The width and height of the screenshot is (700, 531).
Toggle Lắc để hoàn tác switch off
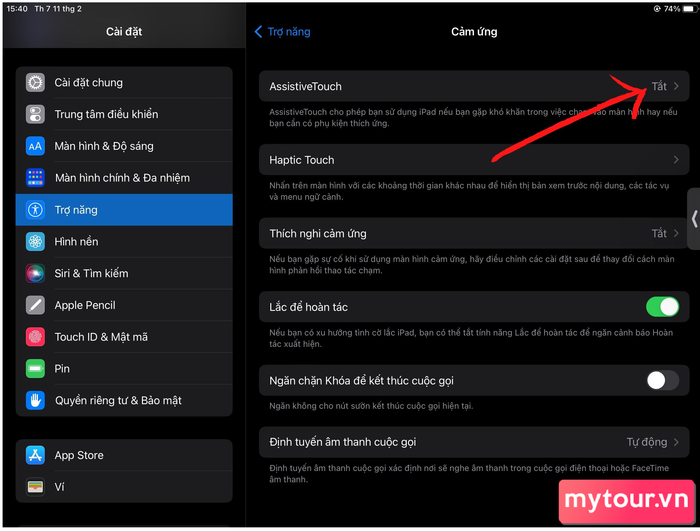[x=662, y=307]
